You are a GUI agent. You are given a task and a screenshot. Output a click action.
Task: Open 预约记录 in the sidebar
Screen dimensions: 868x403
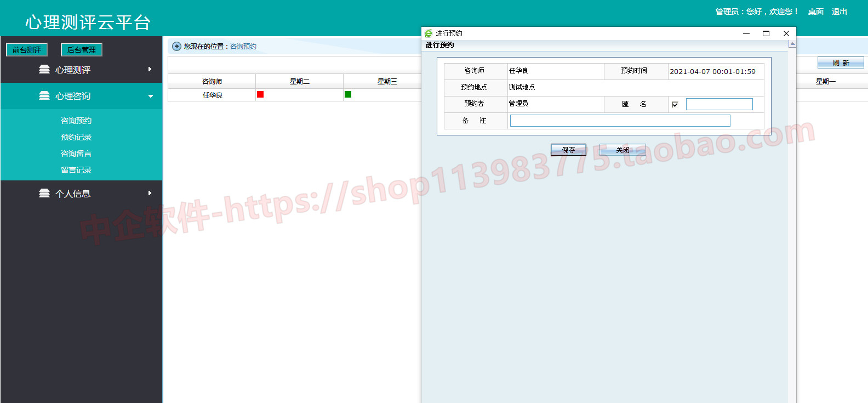tap(76, 137)
